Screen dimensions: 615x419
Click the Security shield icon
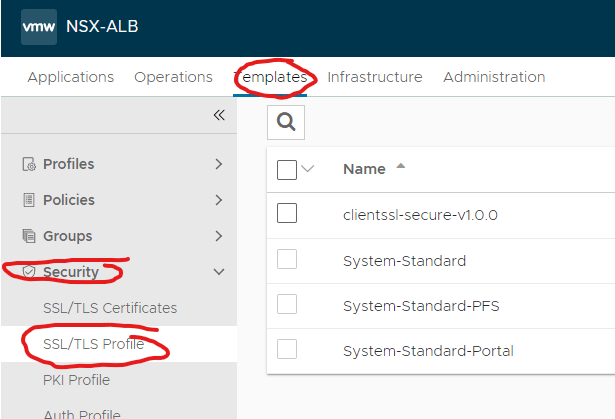tap(29, 272)
